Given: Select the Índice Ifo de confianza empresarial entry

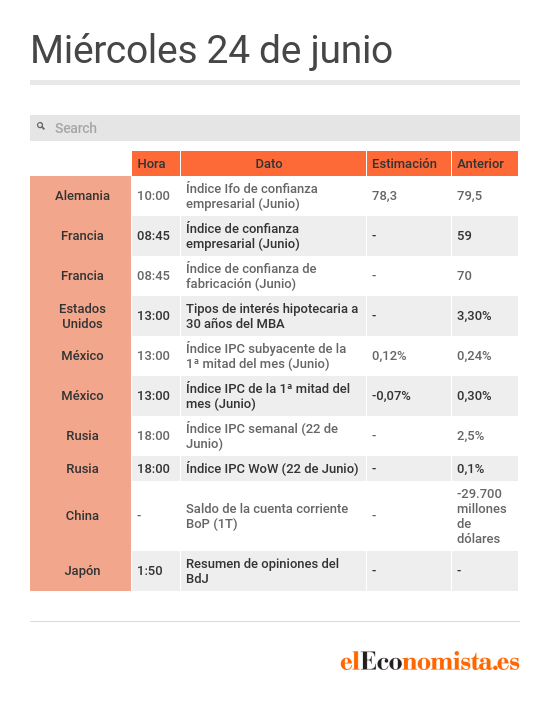Looking at the screenshot, I should point(251,196).
